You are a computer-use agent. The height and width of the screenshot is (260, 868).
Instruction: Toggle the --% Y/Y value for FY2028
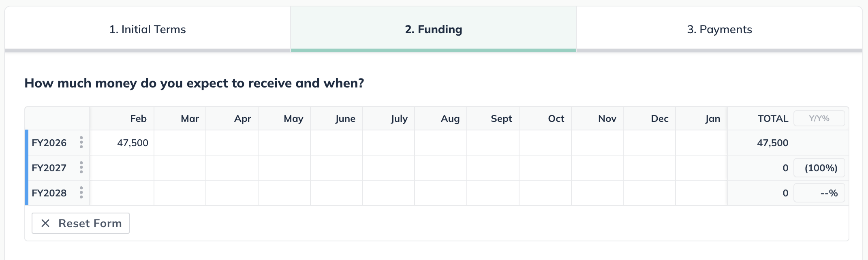819,193
